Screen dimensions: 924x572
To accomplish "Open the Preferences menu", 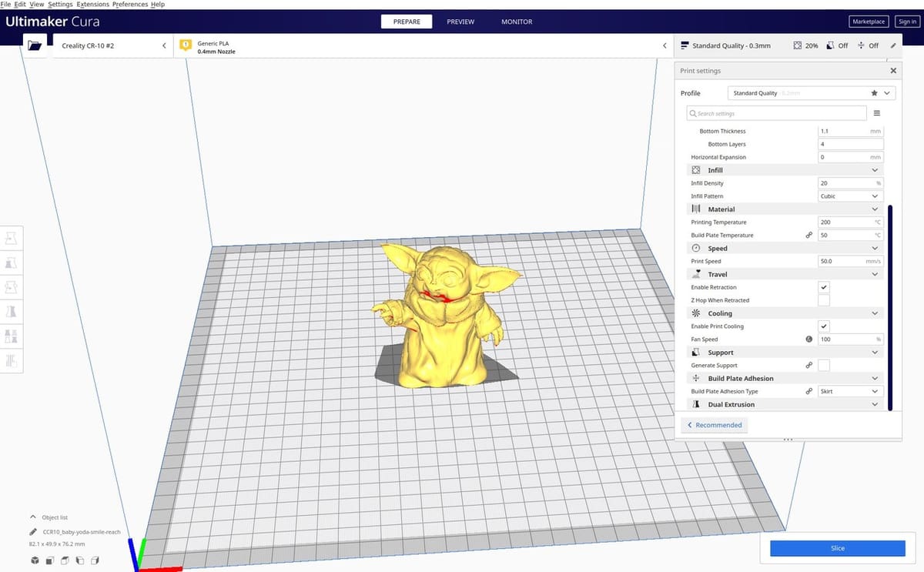I will point(130,5).
